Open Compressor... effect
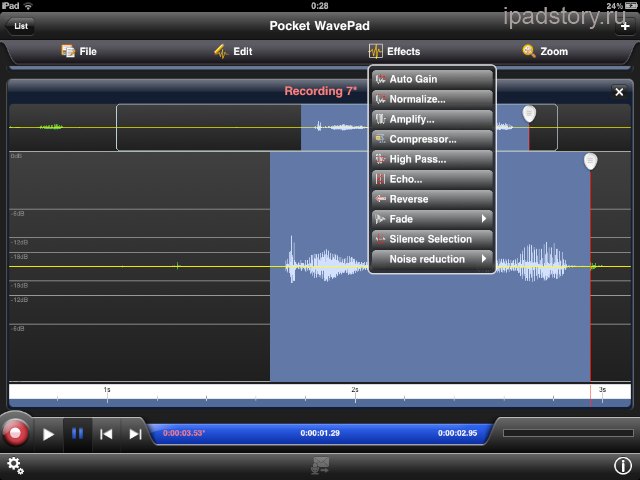Viewport: 640px width, 480px height. coord(432,139)
